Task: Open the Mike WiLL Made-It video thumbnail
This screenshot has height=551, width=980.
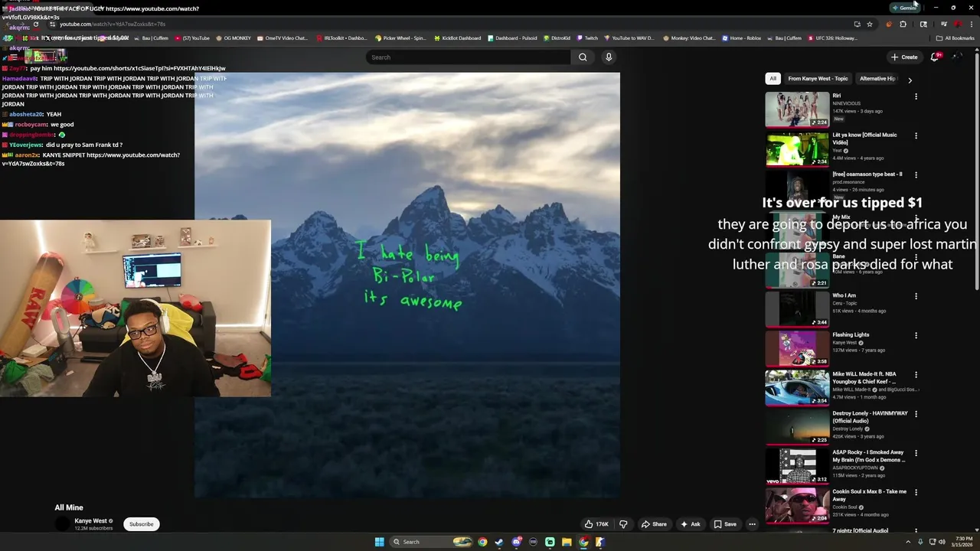Action: point(797,387)
